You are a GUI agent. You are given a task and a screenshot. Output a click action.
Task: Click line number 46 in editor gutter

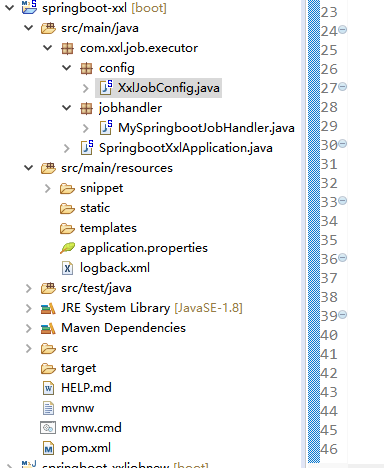pos(329,449)
